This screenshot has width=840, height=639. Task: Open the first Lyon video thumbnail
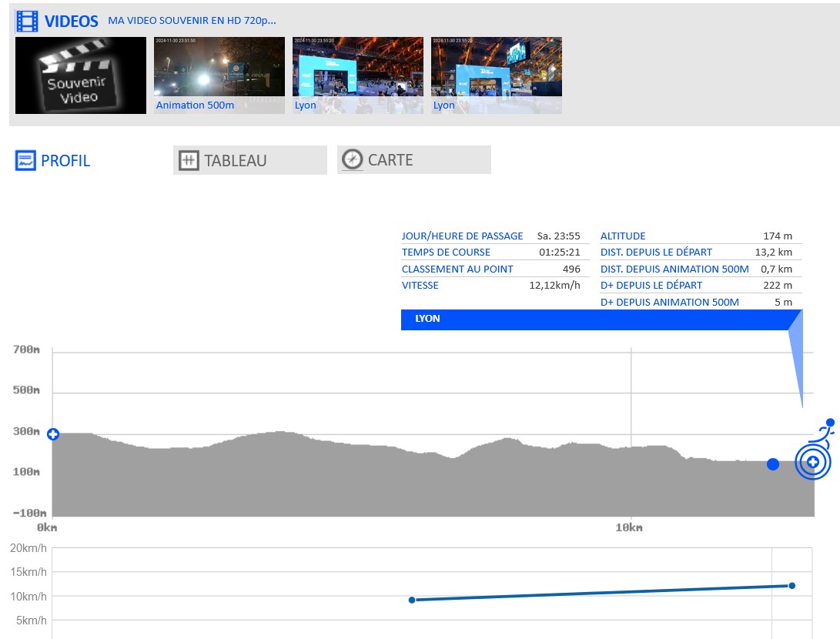pos(358,75)
